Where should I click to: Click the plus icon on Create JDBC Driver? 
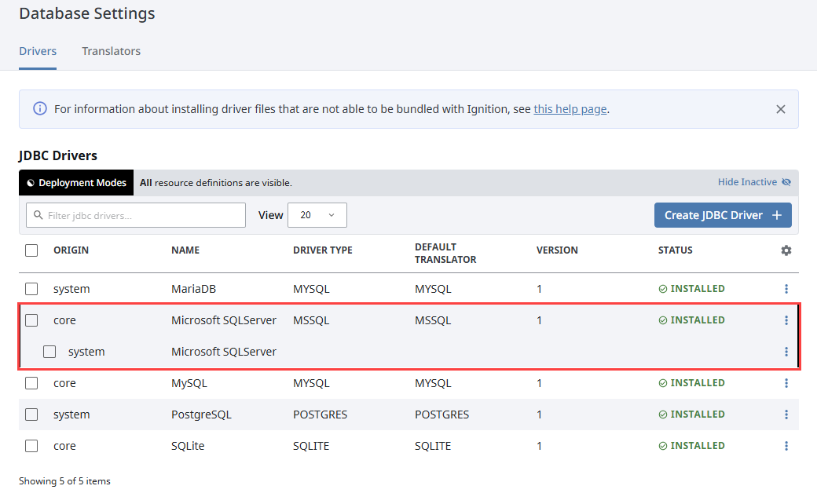tap(777, 215)
